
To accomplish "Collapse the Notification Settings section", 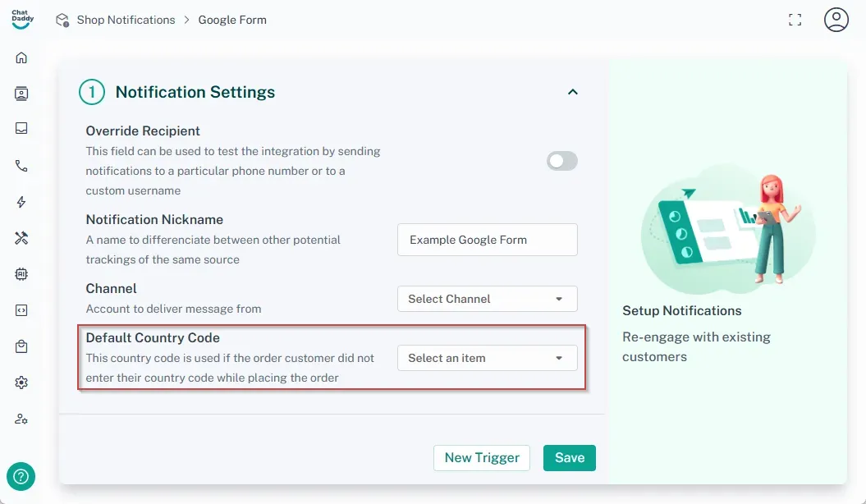I will pos(573,92).
